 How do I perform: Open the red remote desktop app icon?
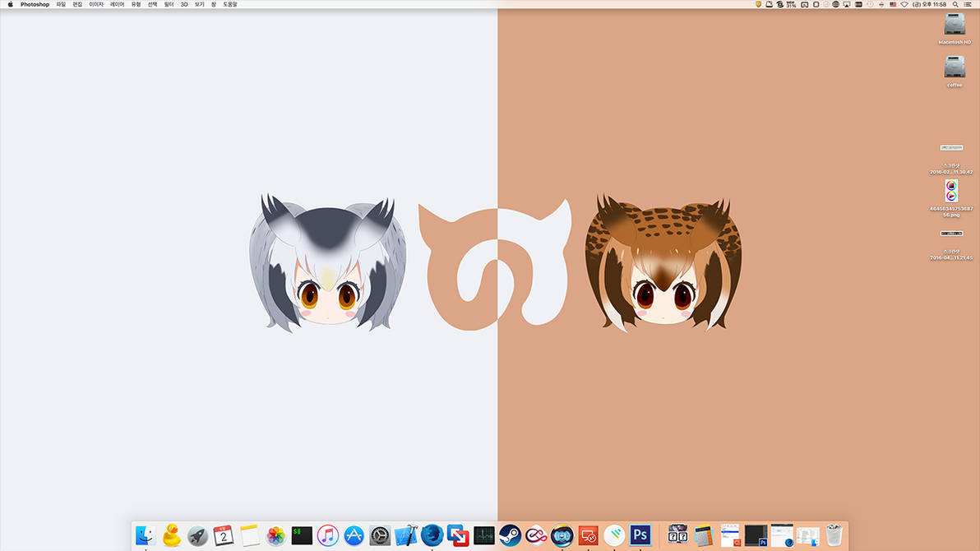[588, 535]
